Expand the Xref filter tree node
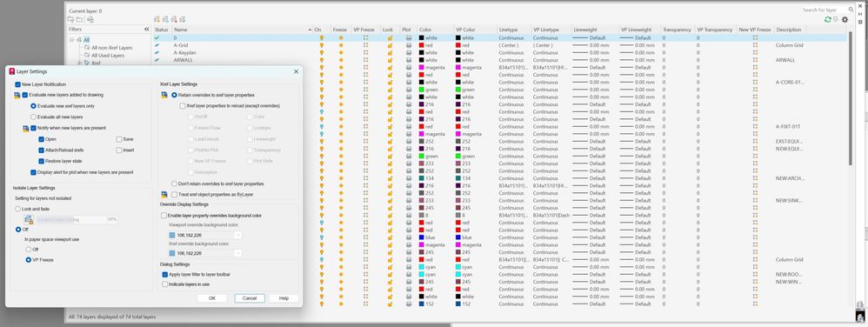Viewport: 868px width, 327px height. 79,63
